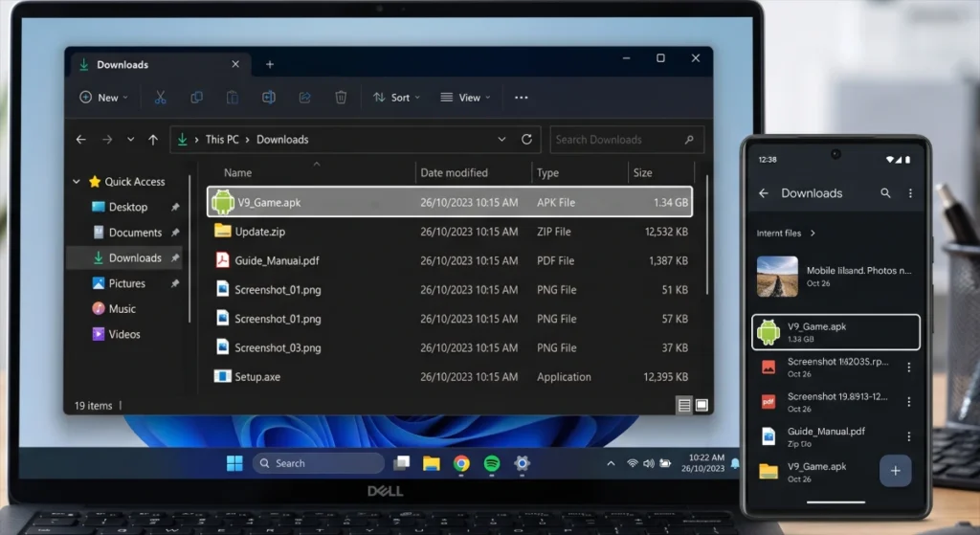Open options for Guide_Manual.pdf on phone
Screen dimensions: 980x535
909,436
